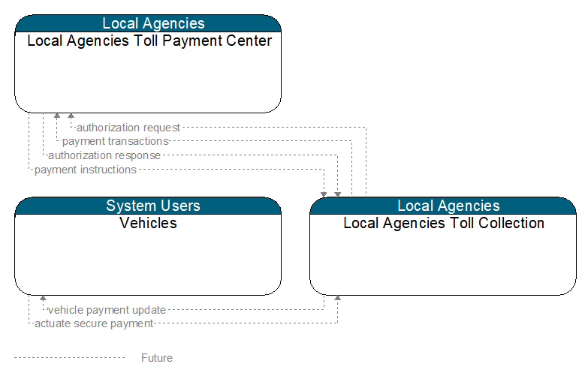The height and width of the screenshot is (379, 588).
Task: Click the System Users header band
Action: 148,206
